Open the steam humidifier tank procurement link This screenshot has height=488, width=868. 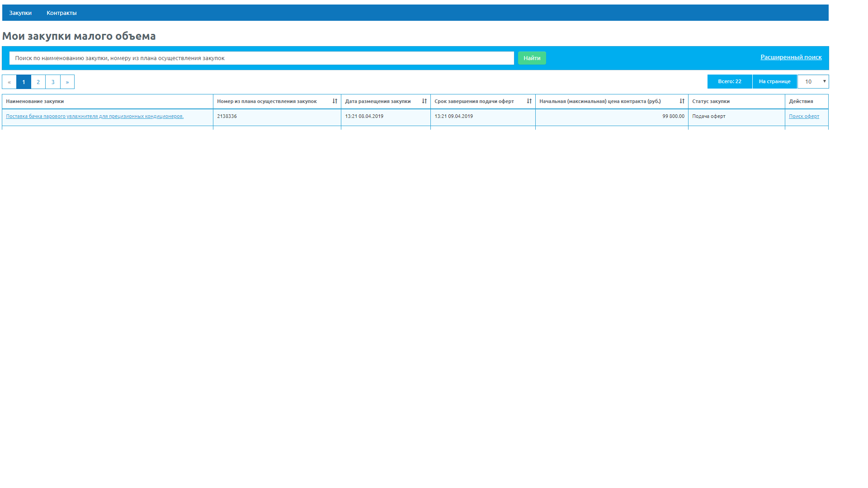pos(94,117)
